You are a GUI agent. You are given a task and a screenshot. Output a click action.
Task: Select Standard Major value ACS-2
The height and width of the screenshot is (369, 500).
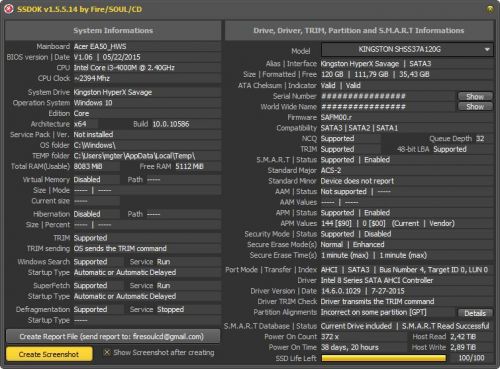tap(331, 170)
